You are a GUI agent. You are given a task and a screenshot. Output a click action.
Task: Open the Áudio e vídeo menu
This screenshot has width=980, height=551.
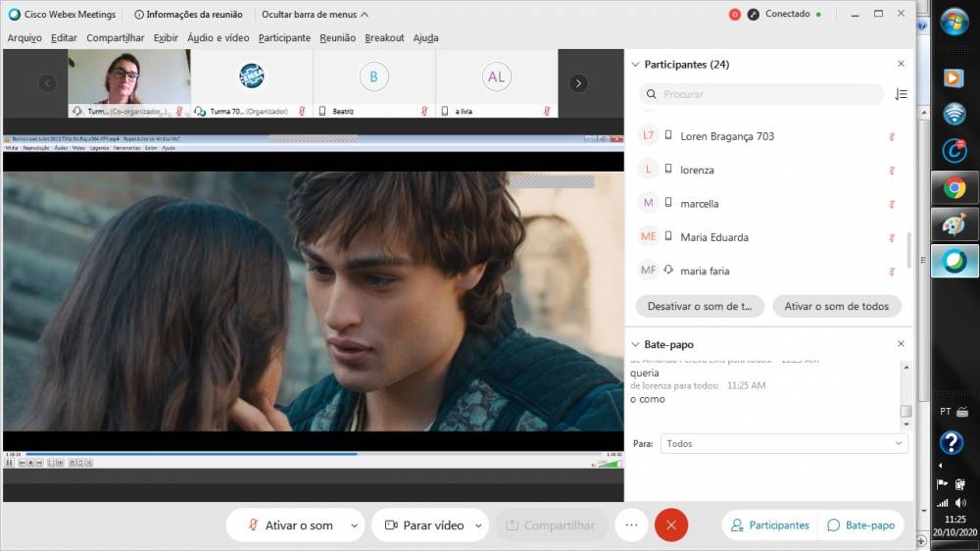coord(218,38)
